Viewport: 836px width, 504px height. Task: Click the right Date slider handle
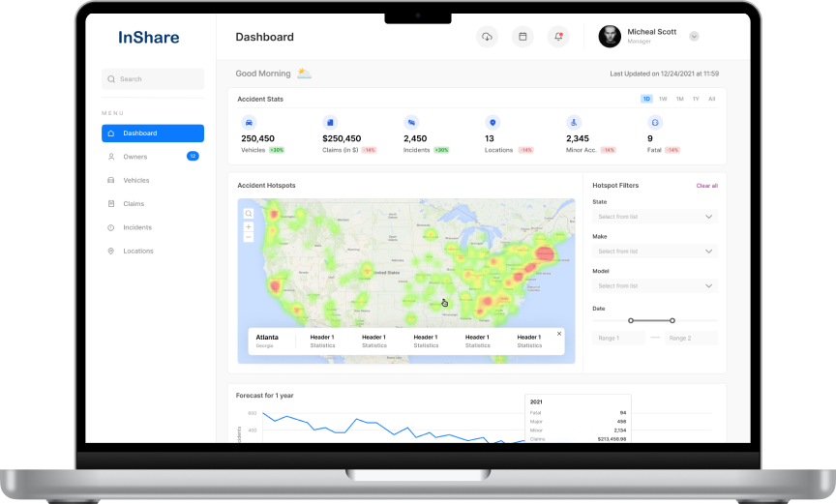coord(672,321)
